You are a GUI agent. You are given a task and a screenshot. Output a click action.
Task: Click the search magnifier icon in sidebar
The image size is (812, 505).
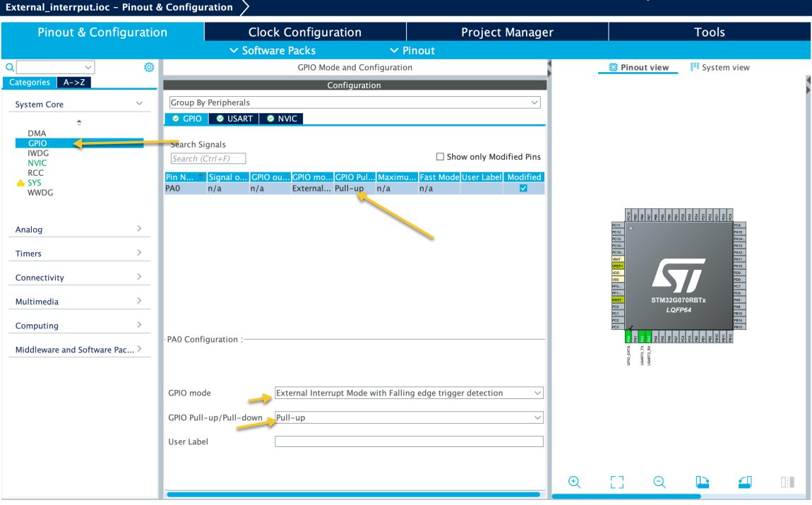[x=10, y=67]
